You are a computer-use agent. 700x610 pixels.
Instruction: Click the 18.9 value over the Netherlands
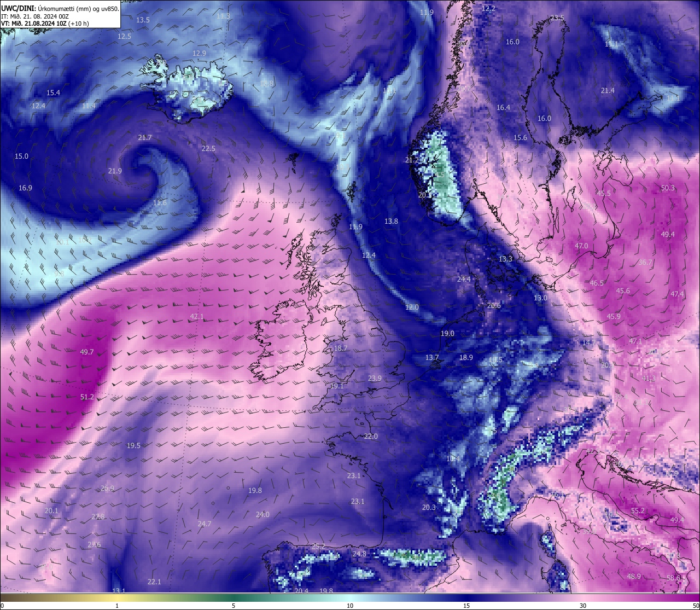[466, 357]
